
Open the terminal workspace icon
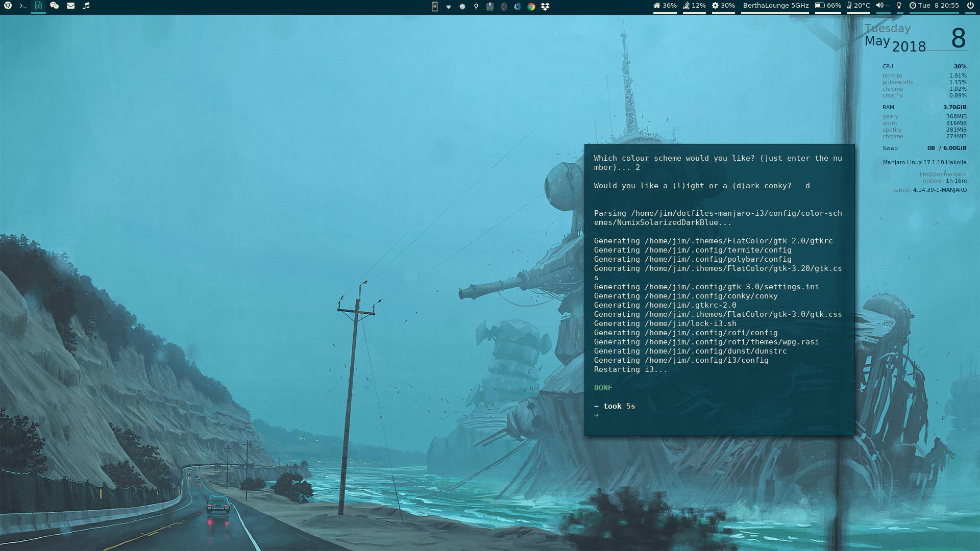tap(23, 6)
